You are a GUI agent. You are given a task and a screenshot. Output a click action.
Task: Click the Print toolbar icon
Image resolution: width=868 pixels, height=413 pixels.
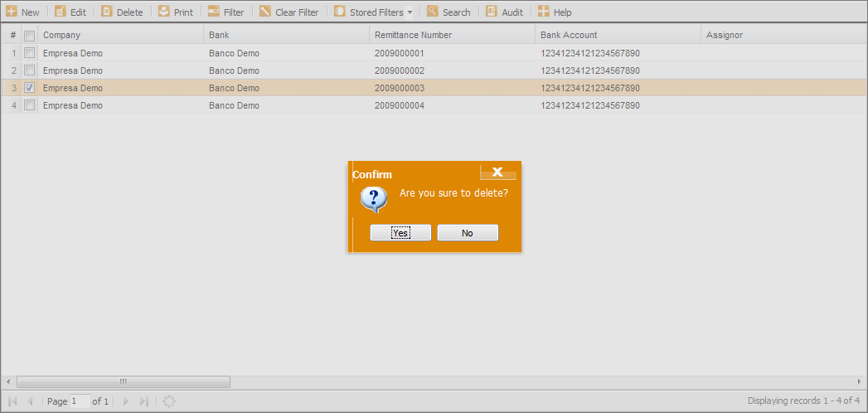164,12
